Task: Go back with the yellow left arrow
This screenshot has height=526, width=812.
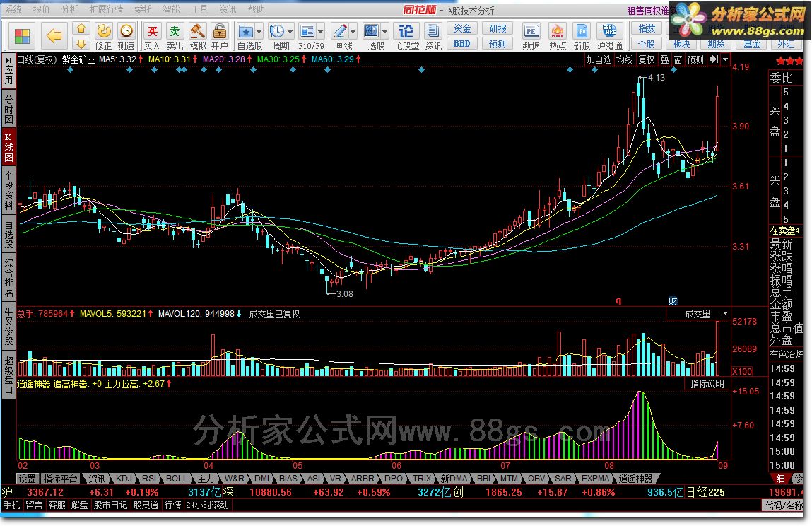Action: (x=54, y=36)
